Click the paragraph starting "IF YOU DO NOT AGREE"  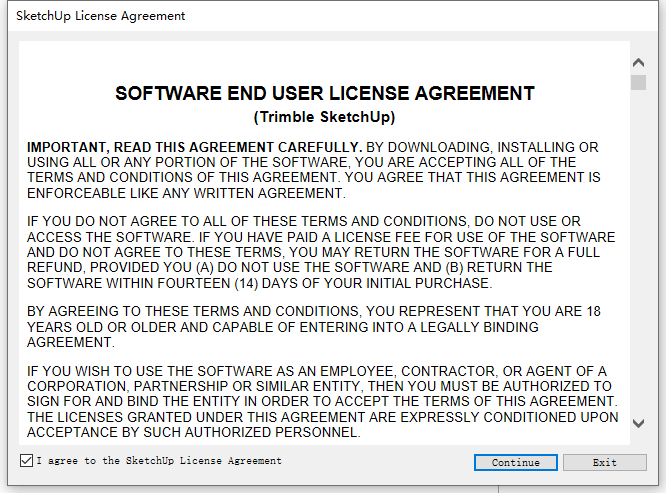pos(321,252)
